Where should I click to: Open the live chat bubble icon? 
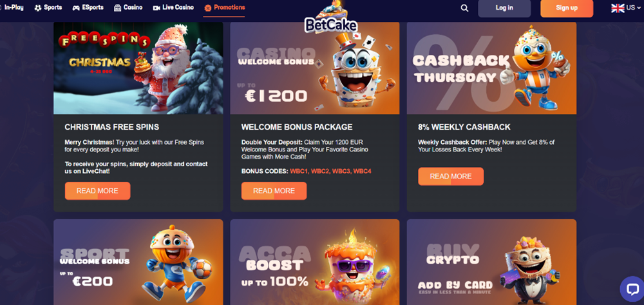[x=632, y=289]
